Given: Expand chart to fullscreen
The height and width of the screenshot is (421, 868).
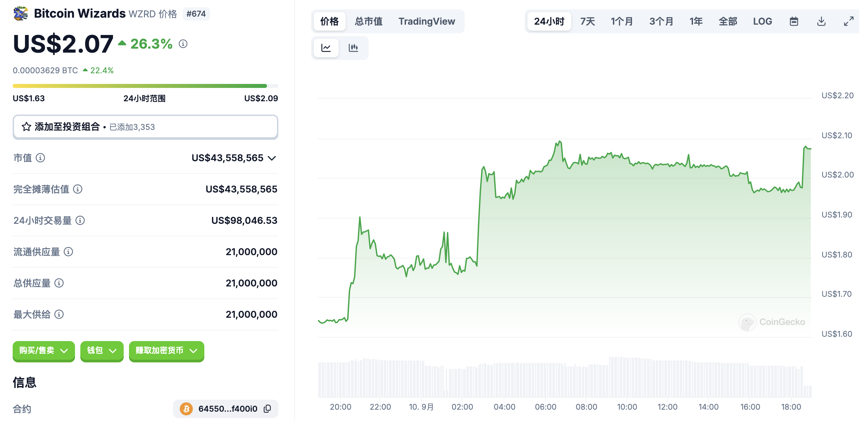Looking at the screenshot, I should pyautogui.click(x=848, y=21).
